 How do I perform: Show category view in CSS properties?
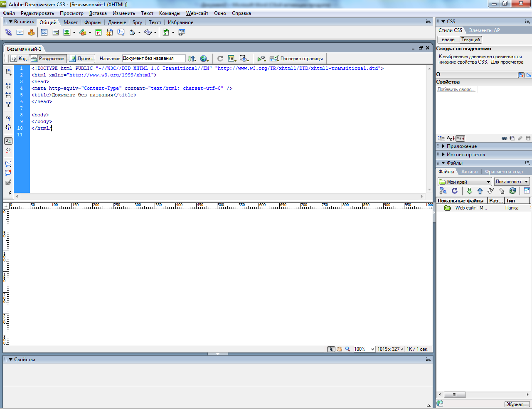pos(441,138)
